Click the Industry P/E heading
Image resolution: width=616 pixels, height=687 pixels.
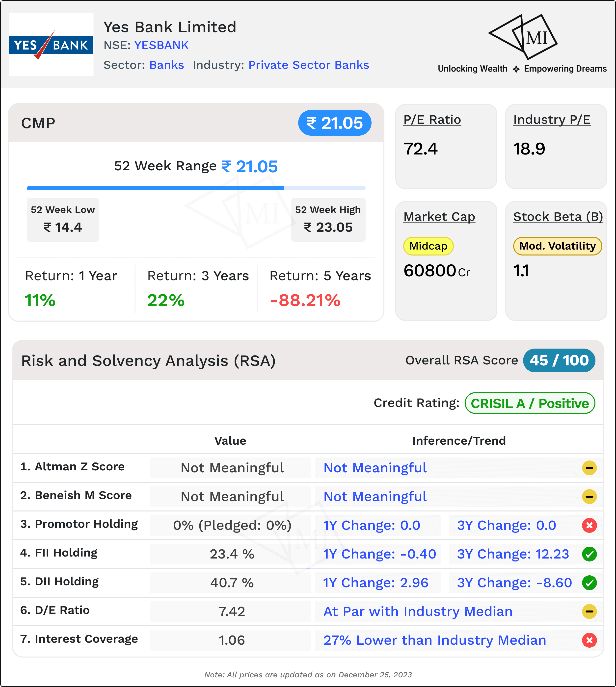point(552,120)
